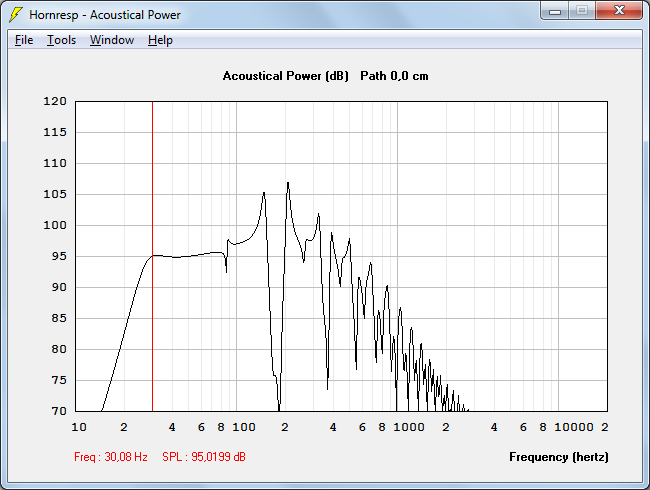Click the SPL : 95,0199 dB readout
This screenshot has height=490, width=650.
point(204,457)
